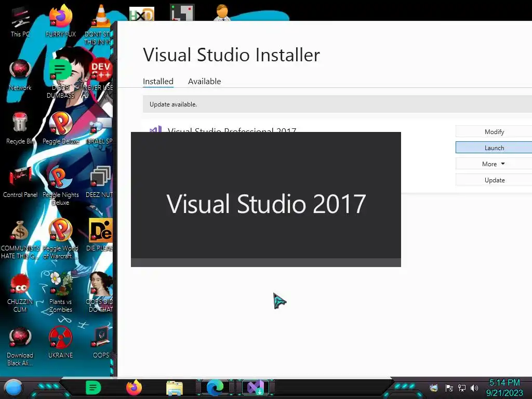The height and width of the screenshot is (399, 532).
Task: Click the Visual Studio Installer heading
Action: coord(231,55)
